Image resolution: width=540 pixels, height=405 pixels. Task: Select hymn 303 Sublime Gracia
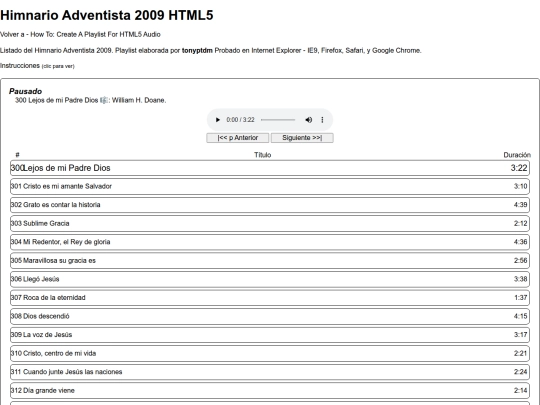click(270, 224)
